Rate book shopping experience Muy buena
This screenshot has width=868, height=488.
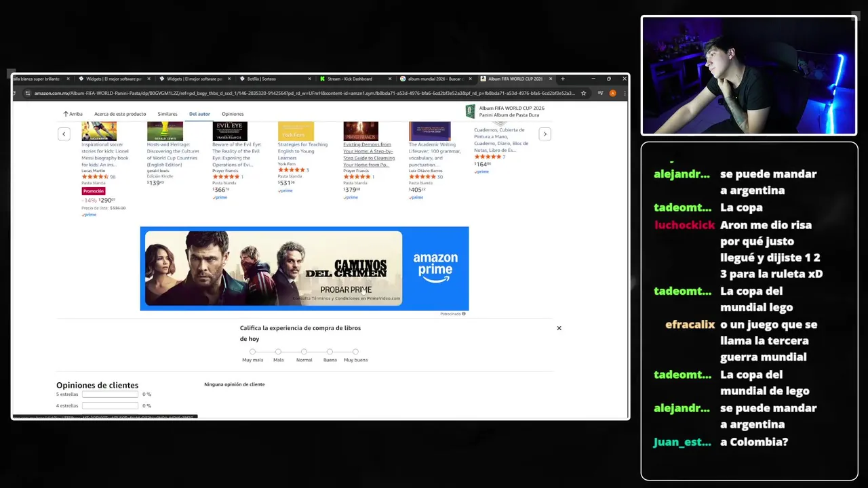pyautogui.click(x=355, y=352)
